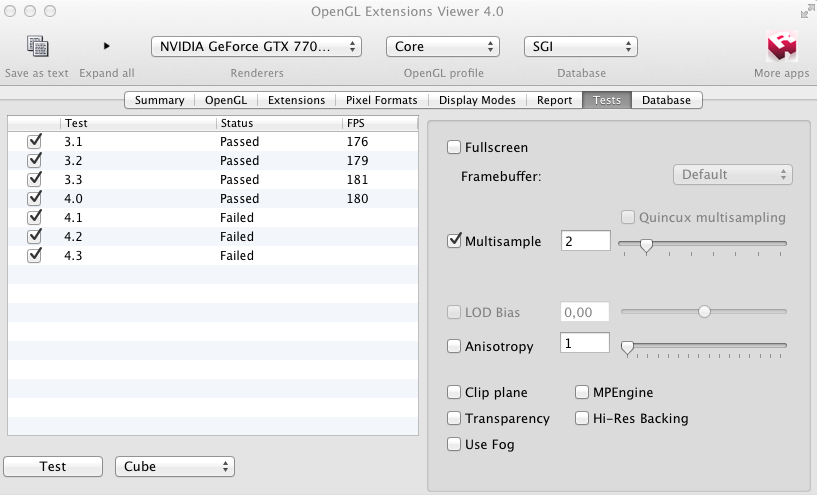Click the FPS value 179
Image resolution: width=817 pixels, height=495 pixels.
click(x=357, y=160)
